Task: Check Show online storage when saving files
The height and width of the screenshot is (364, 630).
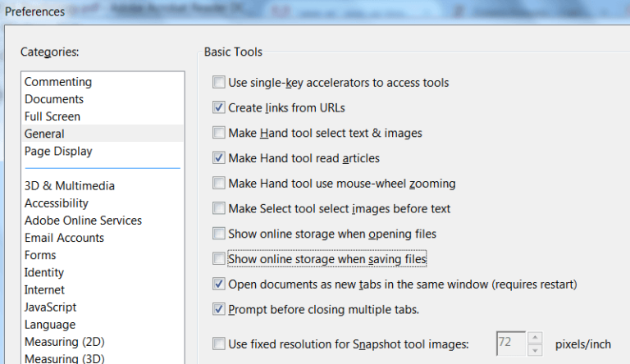Action: [218, 259]
